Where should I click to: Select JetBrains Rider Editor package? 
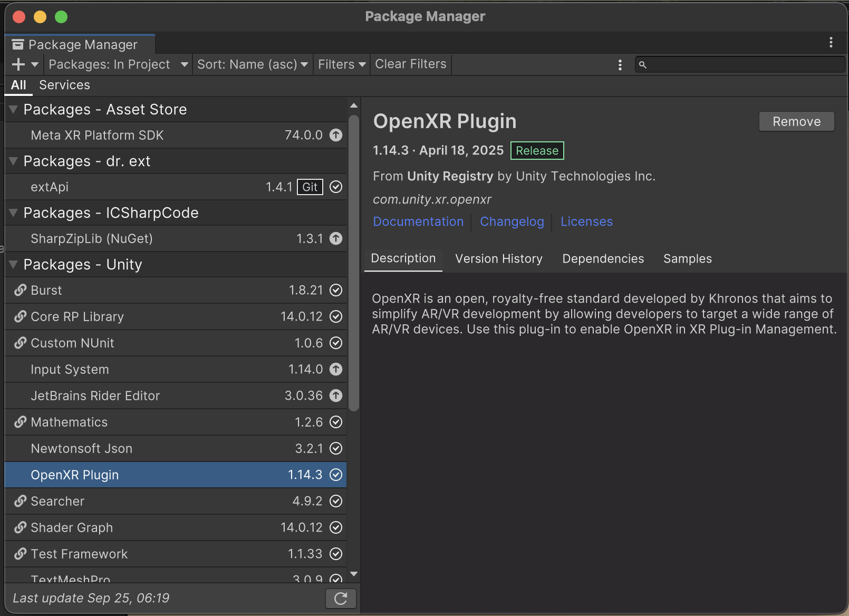(x=176, y=396)
